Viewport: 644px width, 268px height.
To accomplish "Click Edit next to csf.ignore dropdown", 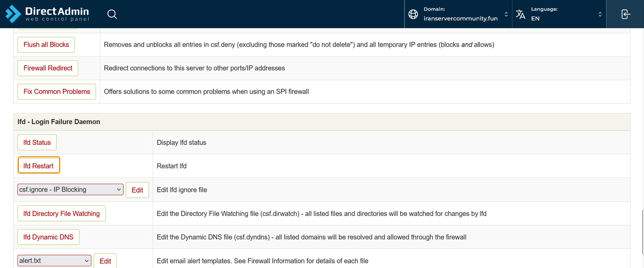I will pos(137,190).
